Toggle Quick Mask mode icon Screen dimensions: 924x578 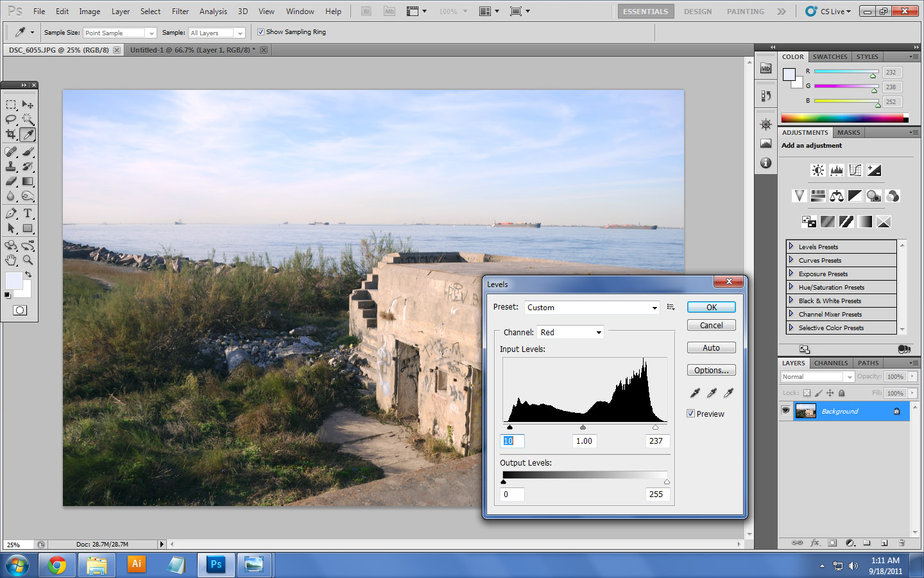click(x=20, y=310)
